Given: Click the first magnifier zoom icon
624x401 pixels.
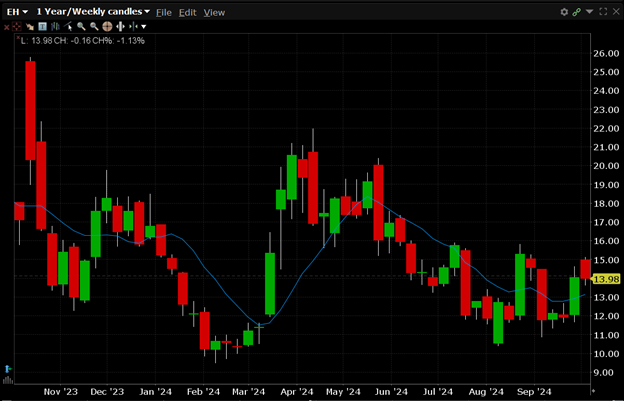Looking at the screenshot, I should 81,26.
